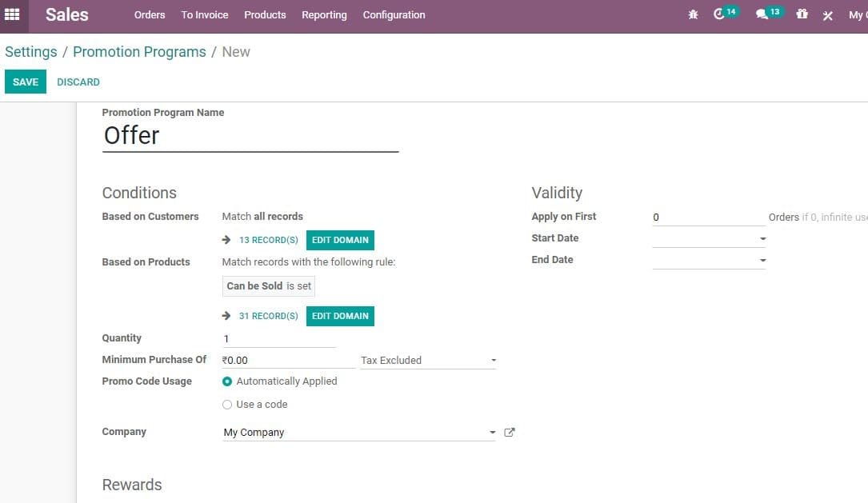Image resolution: width=868 pixels, height=503 pixels.
Task: Select the Automatically Applied option
Action: [226, 381]
